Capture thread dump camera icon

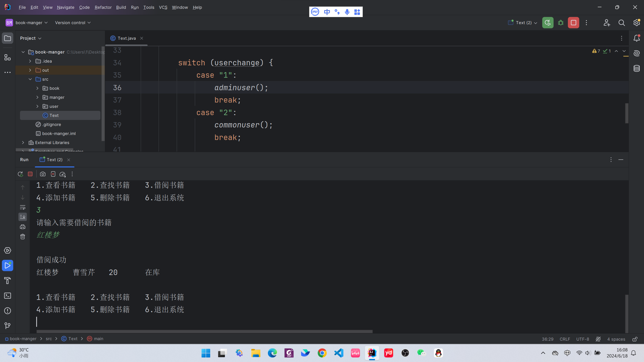[43, 174]
